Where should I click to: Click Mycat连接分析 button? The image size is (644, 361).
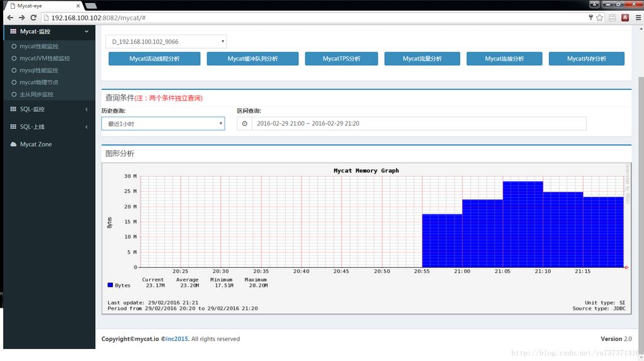point(504,58)
